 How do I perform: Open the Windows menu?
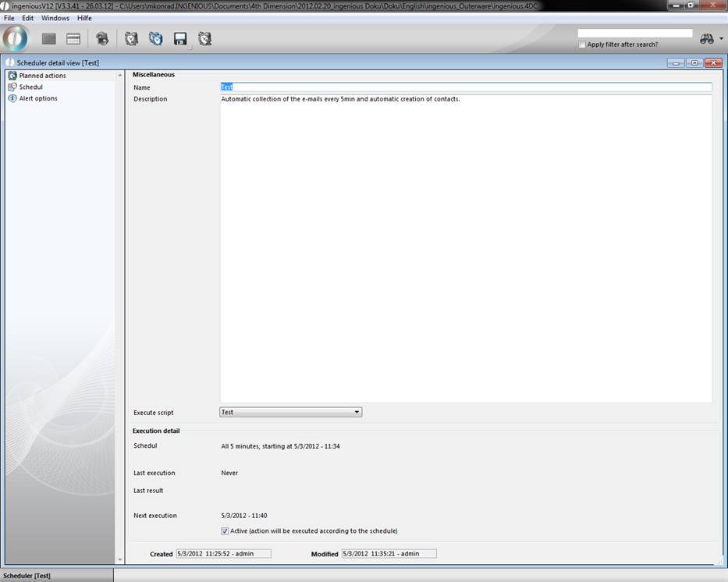click(55, 18)
